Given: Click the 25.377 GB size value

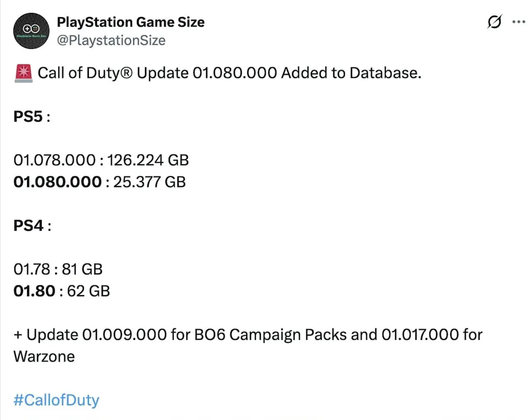Looking at the screenshot, I should coord(149,182).
